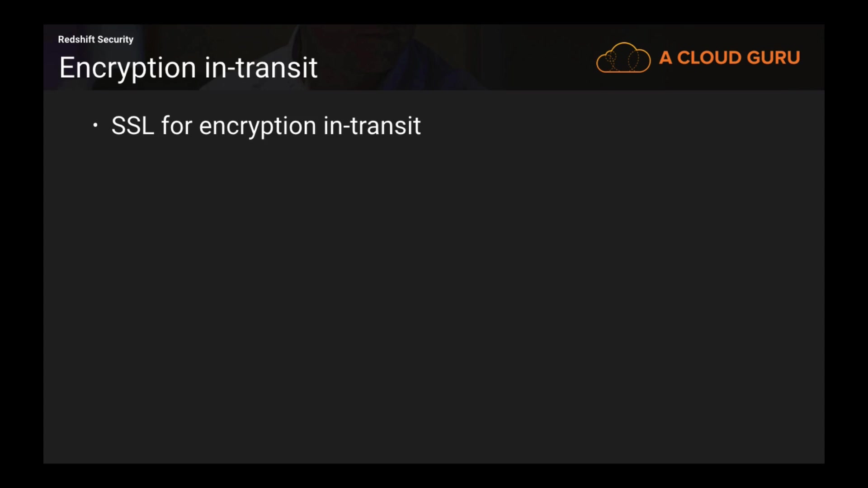Click the letter A in the logo wordmark
The height and width of the screenshot is (488, 868).
pyautogui.click(x=665, y=58)
